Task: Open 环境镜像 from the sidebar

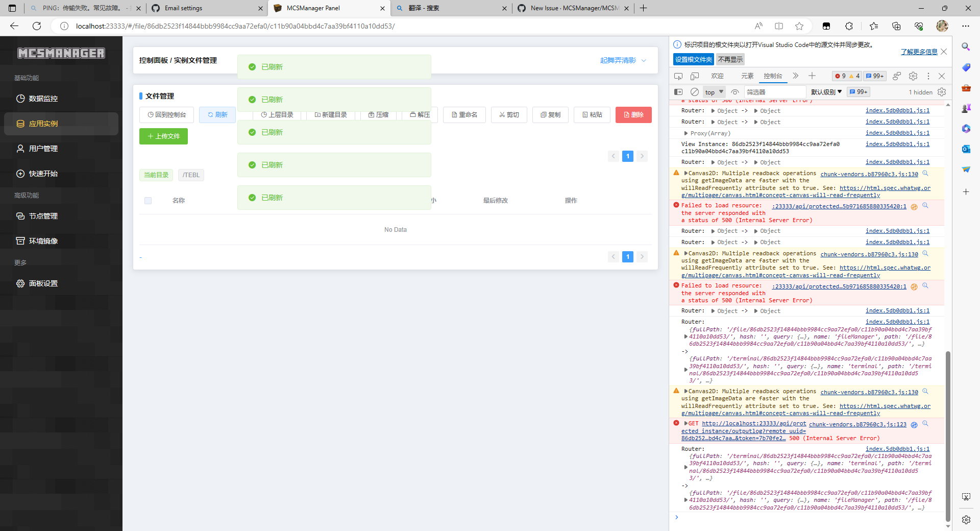Action: (x=43, y=240)
